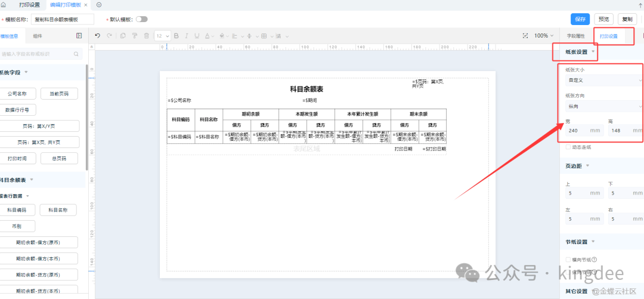Screen dimensions: 644x299
Task: Click the 打印时间 field chip
Action: click(x=17, y=158)
